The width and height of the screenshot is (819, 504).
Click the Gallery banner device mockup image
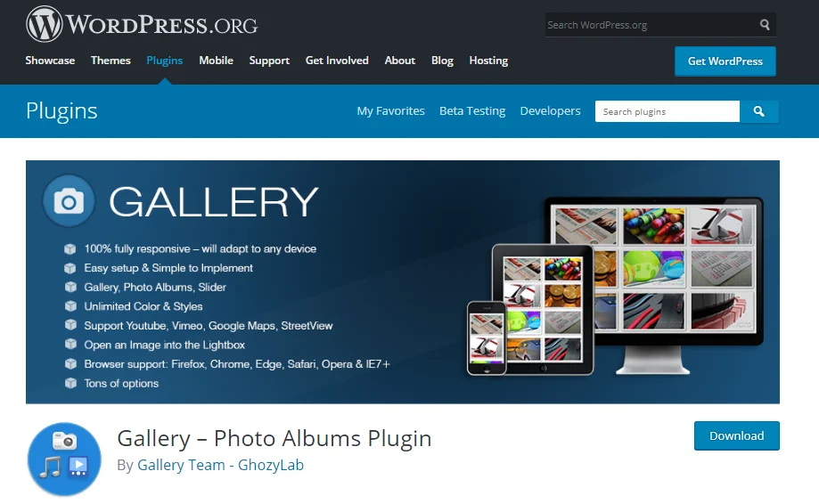click(x=615, y=286)
